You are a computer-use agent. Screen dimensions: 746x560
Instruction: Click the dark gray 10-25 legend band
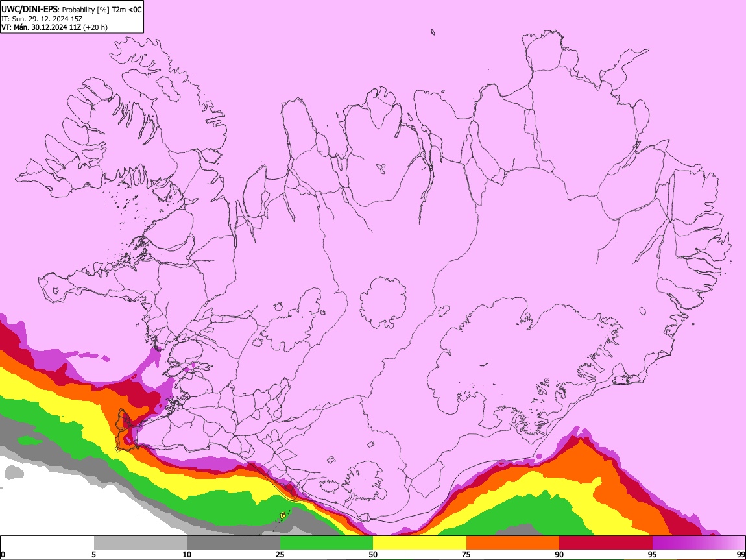coord(234,543)
